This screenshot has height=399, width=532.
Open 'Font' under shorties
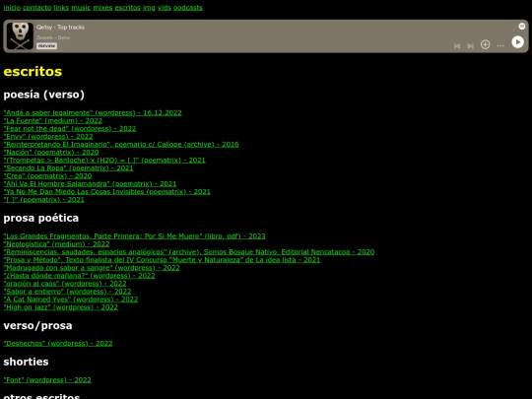[47, 380]
